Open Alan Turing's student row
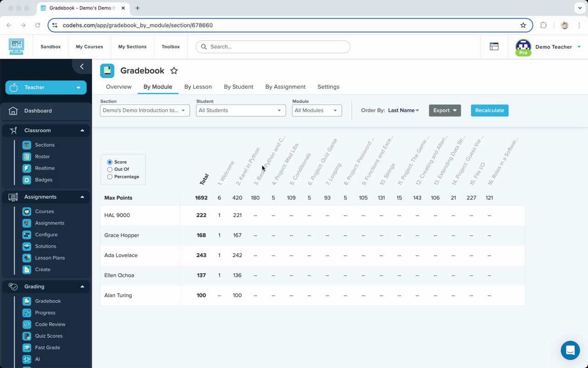Screen dimensions: 588x368 coord(312,295)
